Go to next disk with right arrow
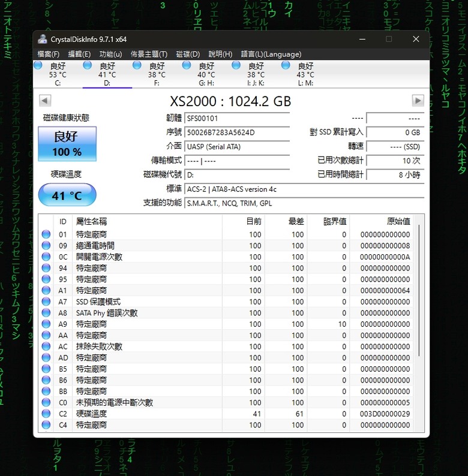The image size is (468, 476). click(x=418, y=101)
